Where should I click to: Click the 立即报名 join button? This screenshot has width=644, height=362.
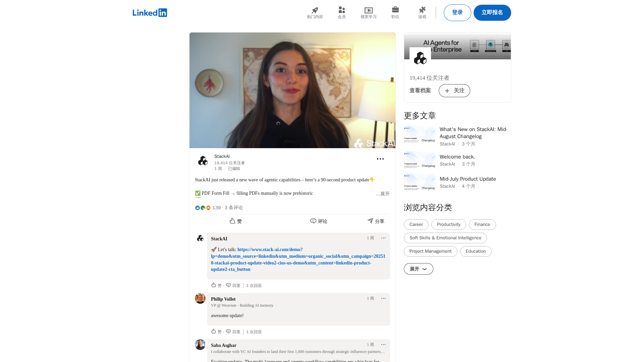click(x=492, y=13)
